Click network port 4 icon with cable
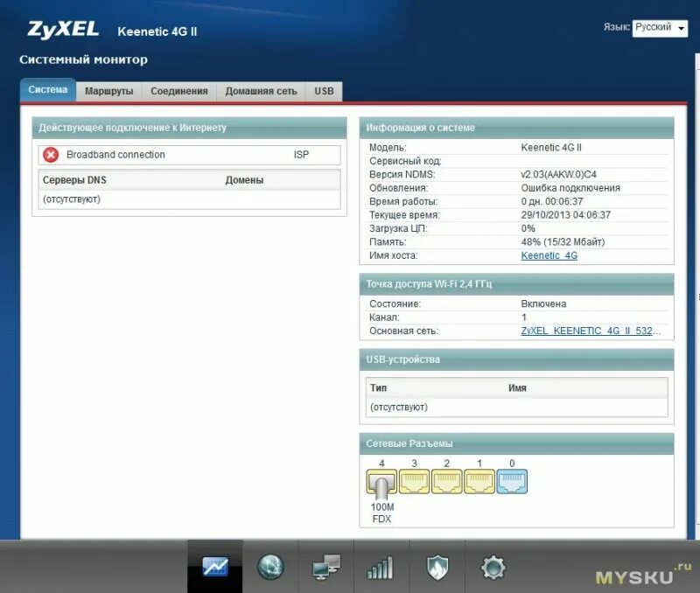 (x=381, y=484)
